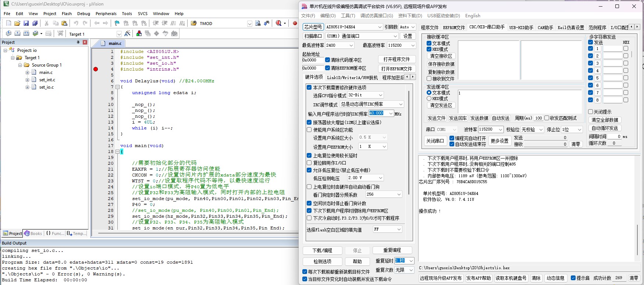
Task: Open Options for Target magic wand icon
Action: (x=127, y=33)
